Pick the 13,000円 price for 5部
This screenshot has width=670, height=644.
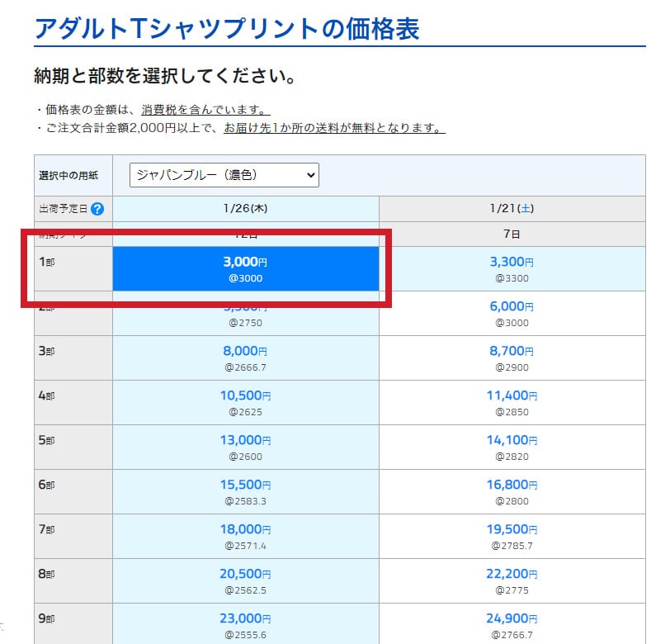(245, 447)
